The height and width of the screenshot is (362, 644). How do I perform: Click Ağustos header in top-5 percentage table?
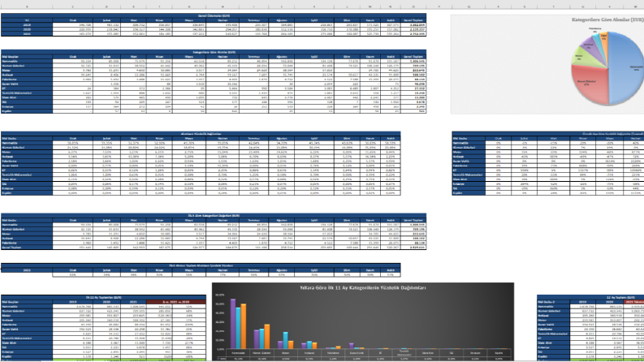pyautogui.click(x=281, y=270)
